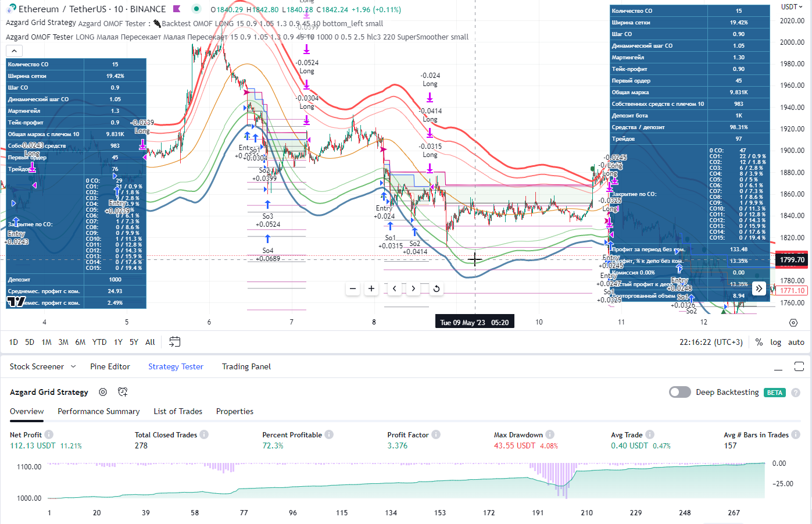Toggle log scale mode

pyautogui.click(x=776, y=342)
